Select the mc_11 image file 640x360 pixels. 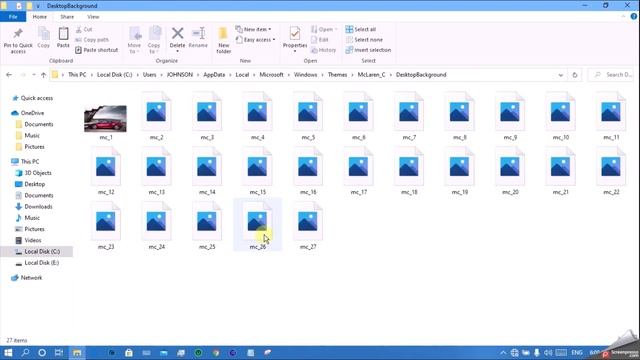pyautogui.click(x=611, y=116)
